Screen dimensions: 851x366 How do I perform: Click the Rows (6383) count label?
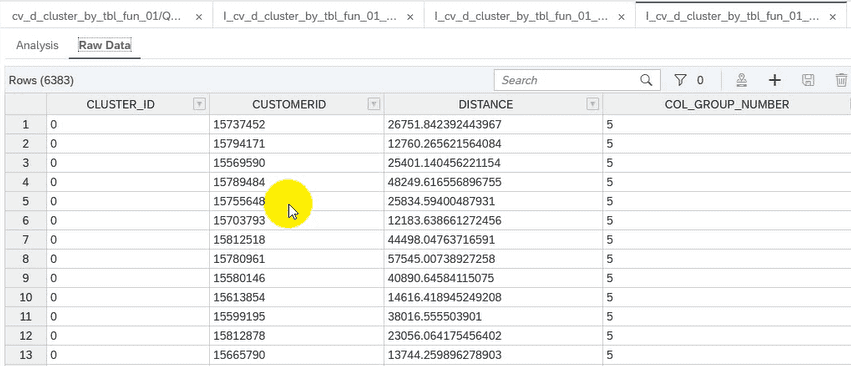[x=41, y=80]
